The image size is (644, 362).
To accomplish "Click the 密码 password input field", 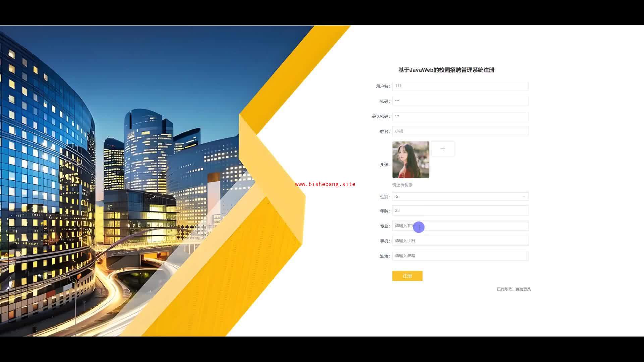I will 460,101.
